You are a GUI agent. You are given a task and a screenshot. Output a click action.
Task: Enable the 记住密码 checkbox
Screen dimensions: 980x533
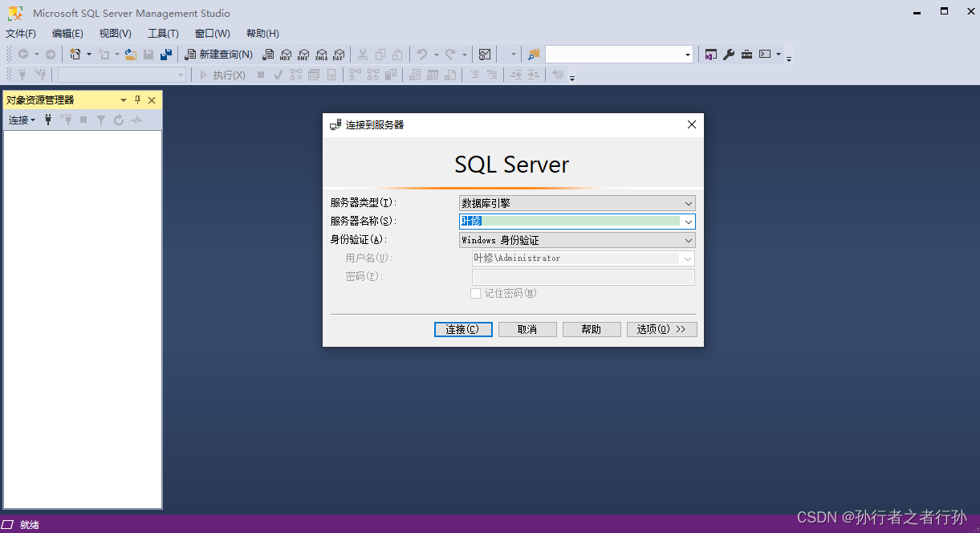474,293
